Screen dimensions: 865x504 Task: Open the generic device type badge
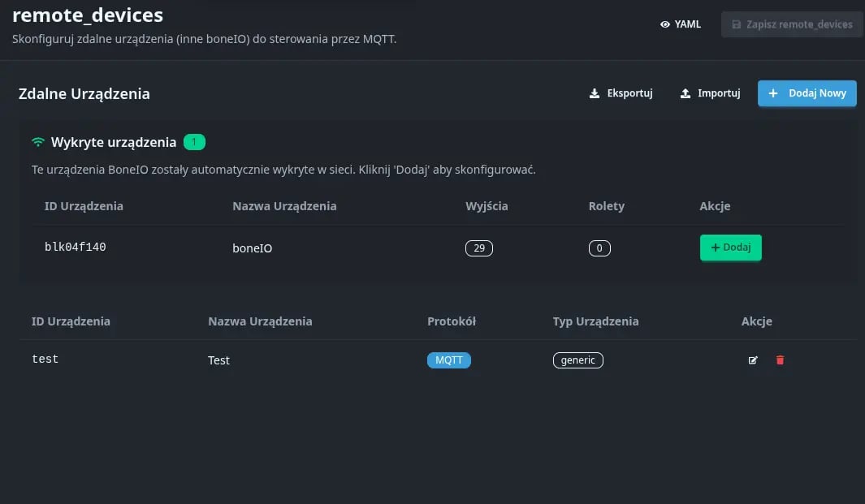click(577, 360)
